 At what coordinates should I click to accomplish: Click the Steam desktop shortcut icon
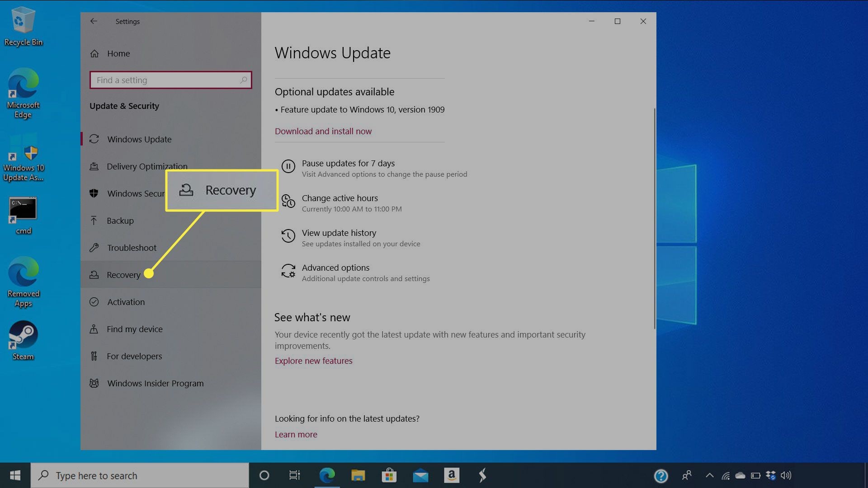pos(23,335)
